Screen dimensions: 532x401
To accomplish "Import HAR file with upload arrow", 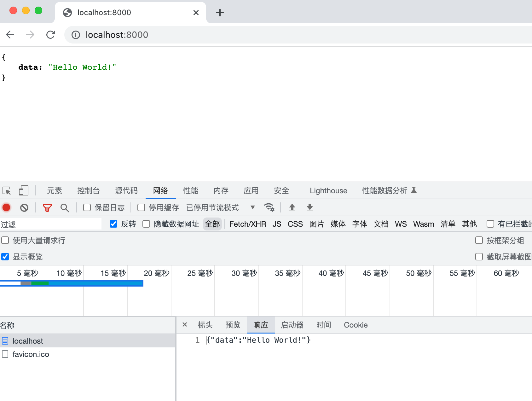I will coord(292,207).
